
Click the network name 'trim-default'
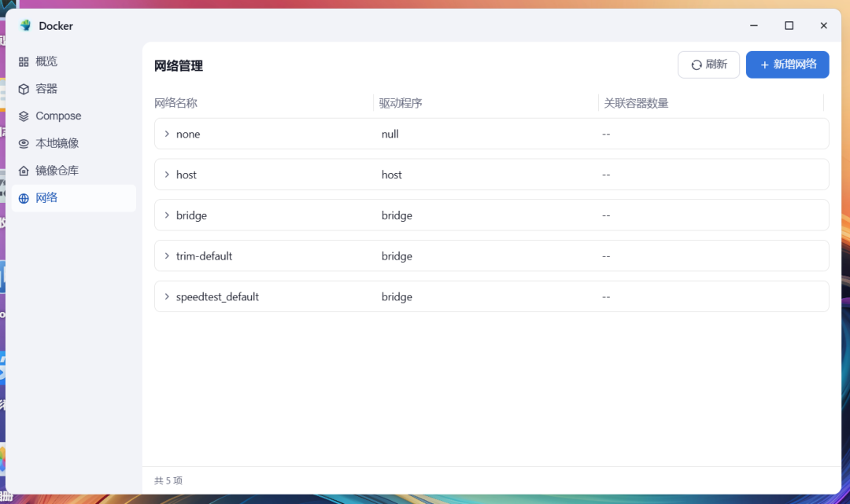click(x=204, y=256)
